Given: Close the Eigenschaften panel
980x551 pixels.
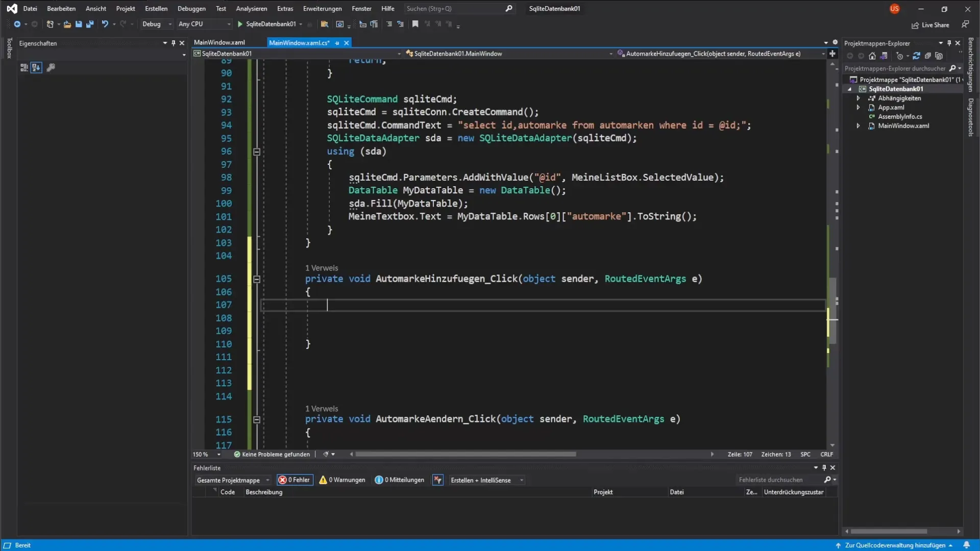Looking at the screenshot, I should 182,43.
